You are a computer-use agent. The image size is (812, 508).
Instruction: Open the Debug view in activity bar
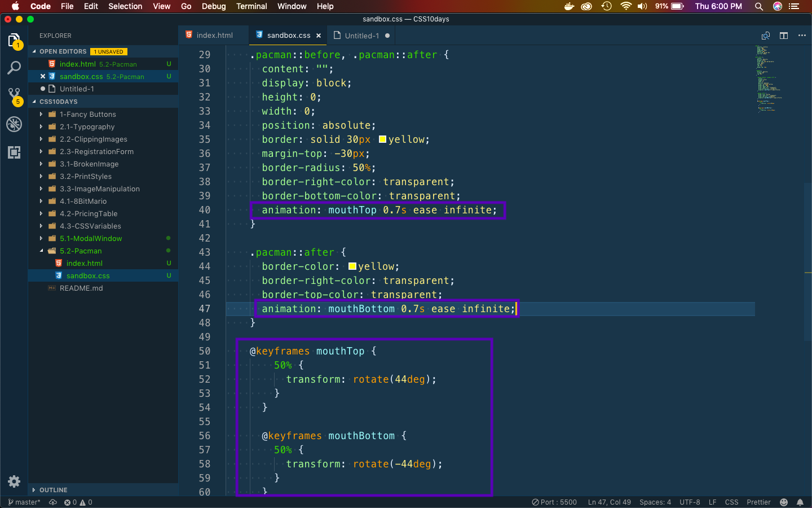14,124
